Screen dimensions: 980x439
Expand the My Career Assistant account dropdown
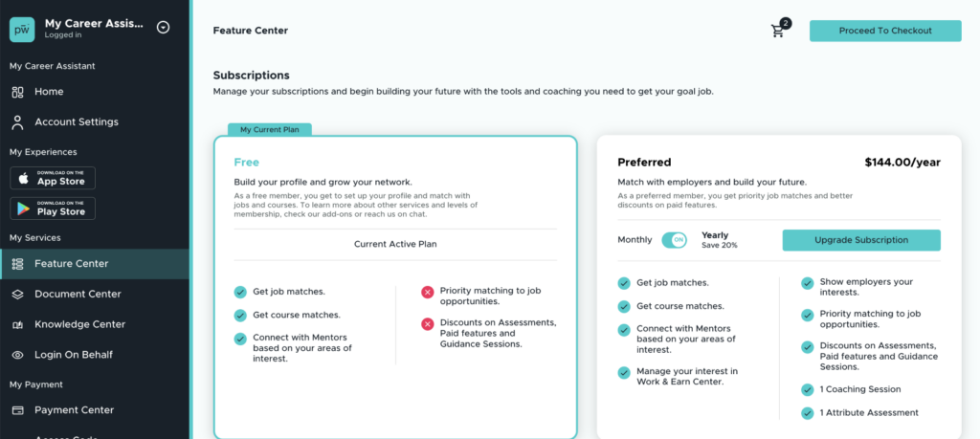coord(163,28)
